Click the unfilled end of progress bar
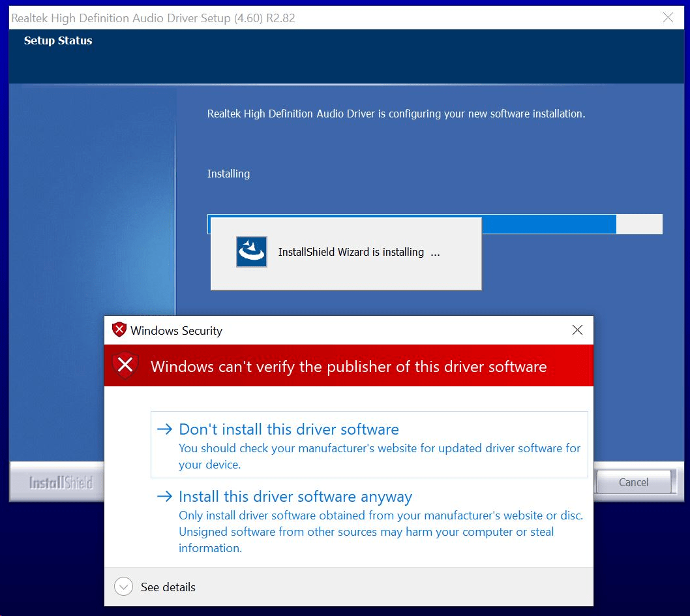This screenshot has height=616, width=690. (x=639, y=224)
